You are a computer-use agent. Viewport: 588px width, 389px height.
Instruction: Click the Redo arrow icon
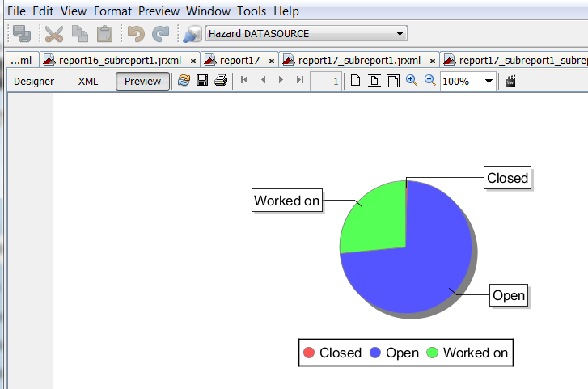pos(160,34)
